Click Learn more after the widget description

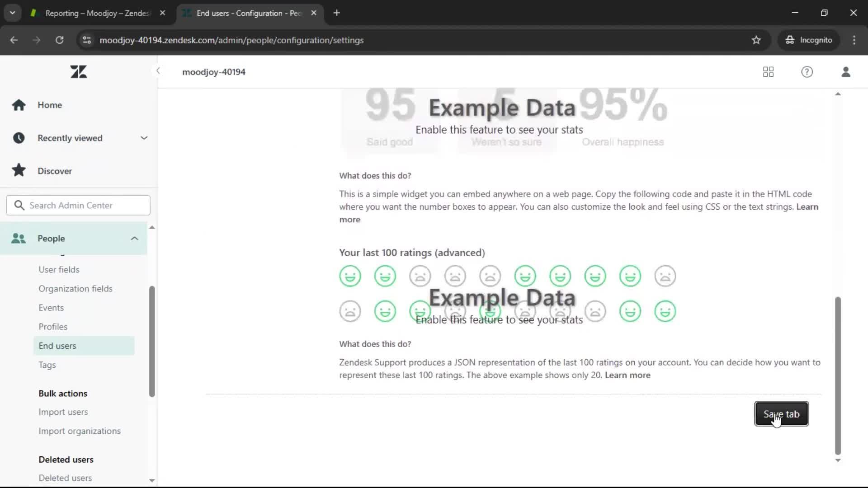(x=807, y=206)
